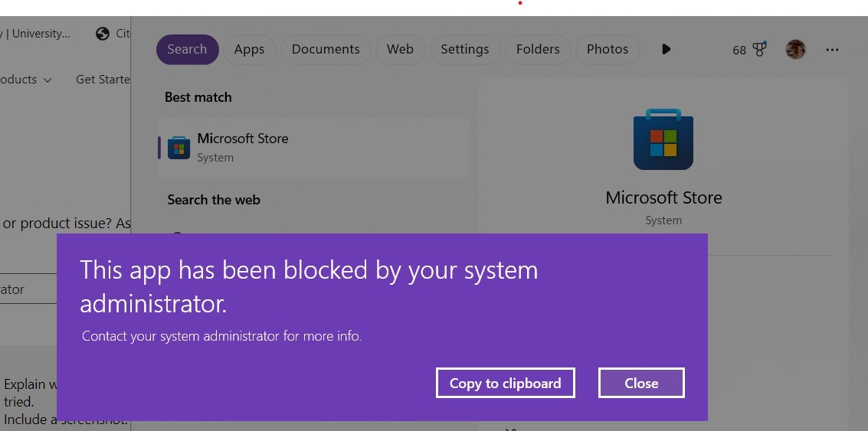868x431 pixels.
Task: Click the small Microsoft Store icon in results
Action: coord(179,148)
